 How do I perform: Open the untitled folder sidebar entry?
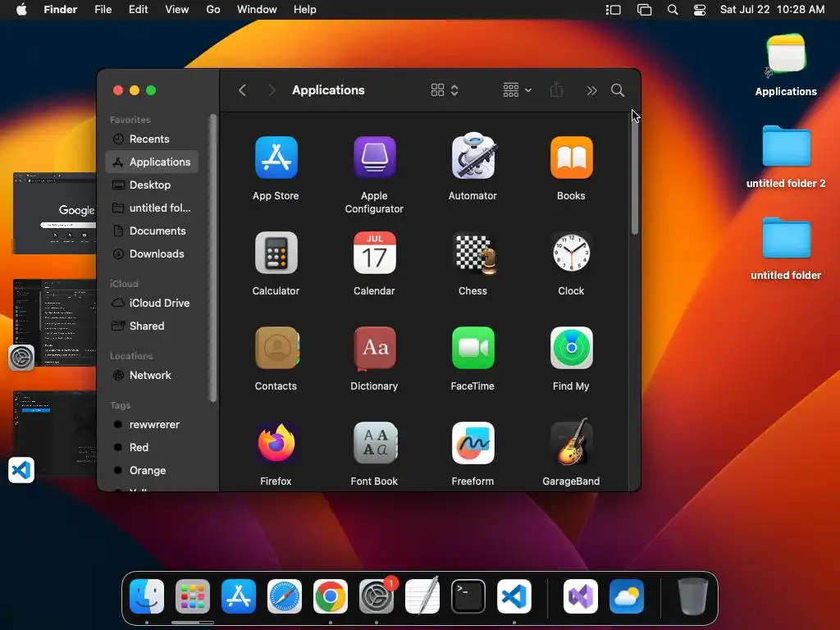152,208
